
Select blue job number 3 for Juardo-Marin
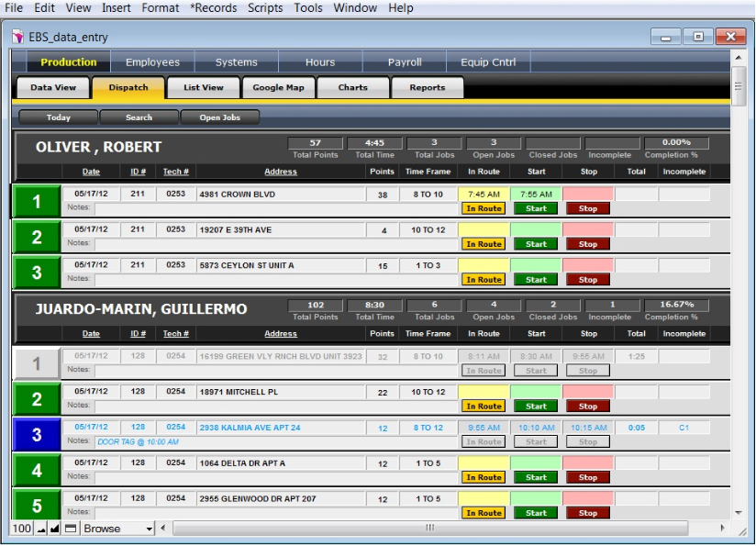(37, 434)
